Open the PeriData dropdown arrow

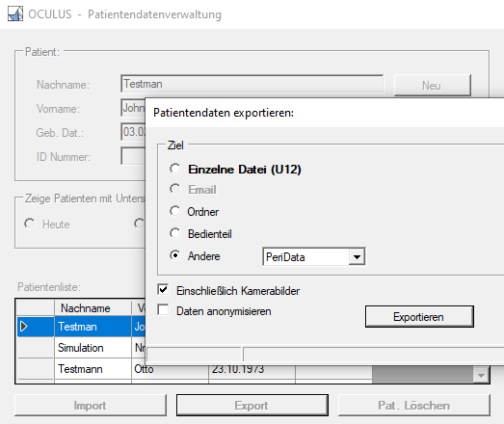pyautogui.click(x=357, y=257)
